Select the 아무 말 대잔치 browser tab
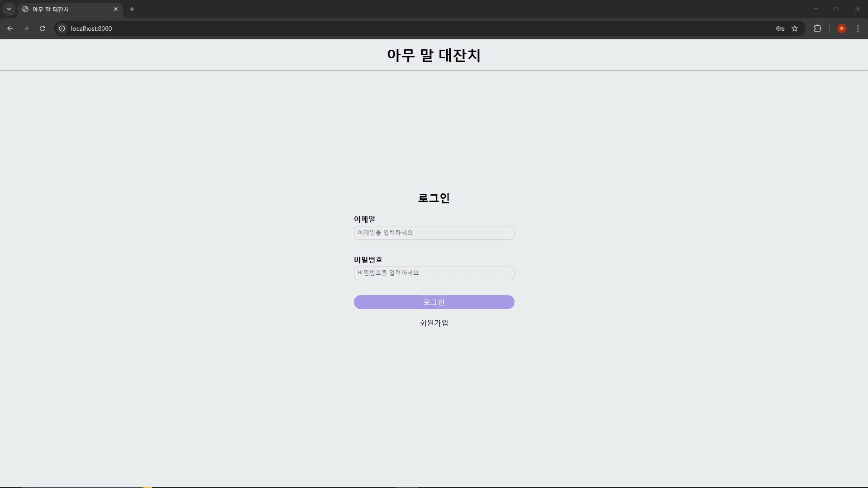The height and width of the screenshot is (488, 868). tap(70, 9)
